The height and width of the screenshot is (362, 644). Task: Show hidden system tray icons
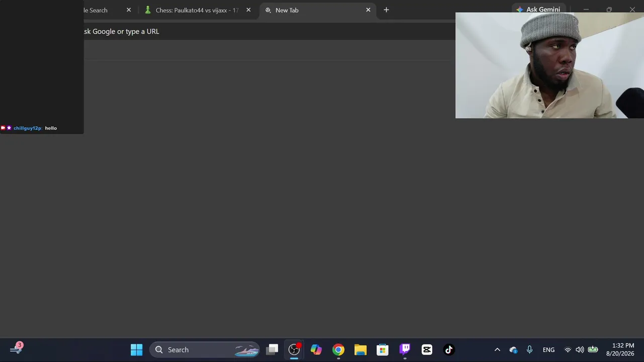point(497,350)
